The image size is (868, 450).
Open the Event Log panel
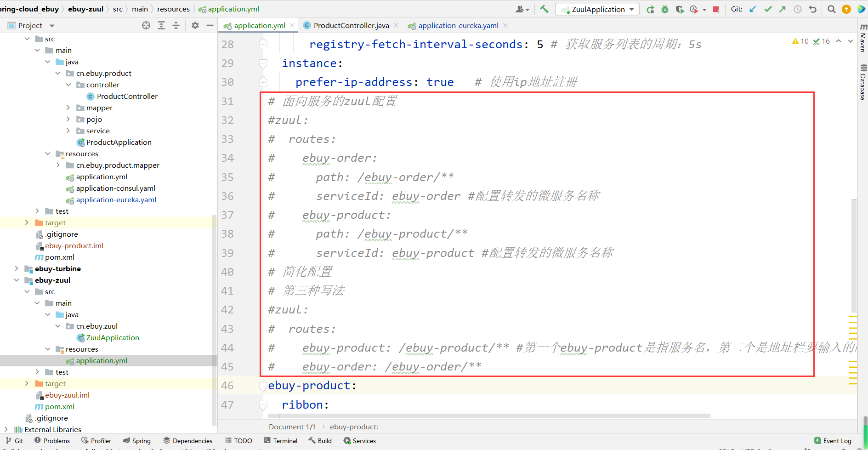(832, 440)
